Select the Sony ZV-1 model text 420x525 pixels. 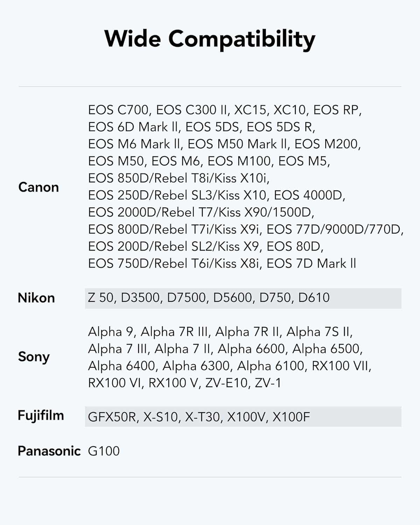pos(268,383)
